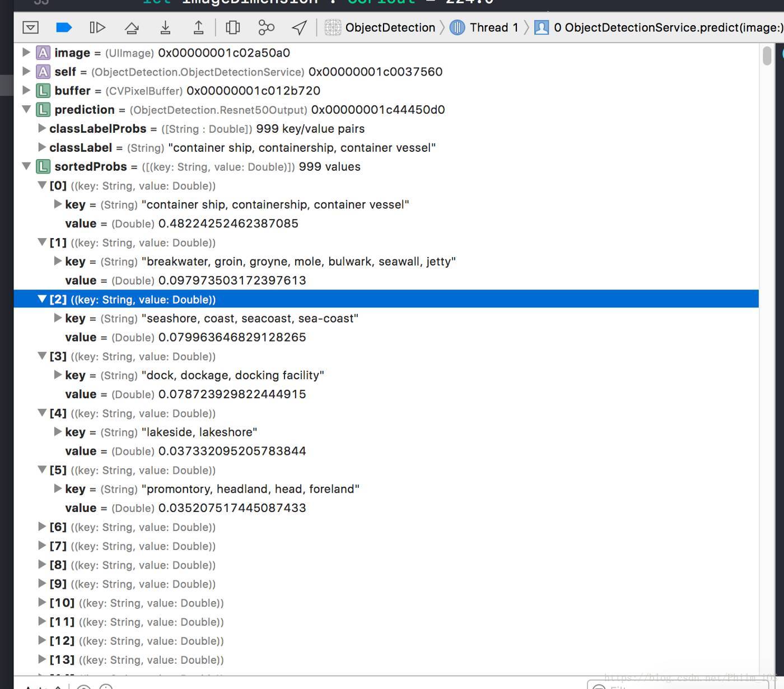Expand sortedProbs element [6]

click(41, 527)
